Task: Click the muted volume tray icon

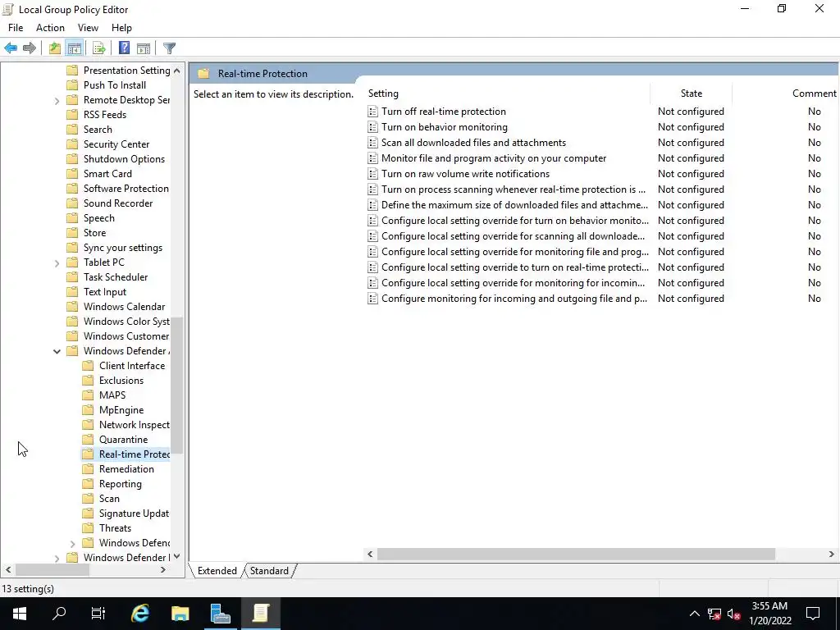Action: 733,614
